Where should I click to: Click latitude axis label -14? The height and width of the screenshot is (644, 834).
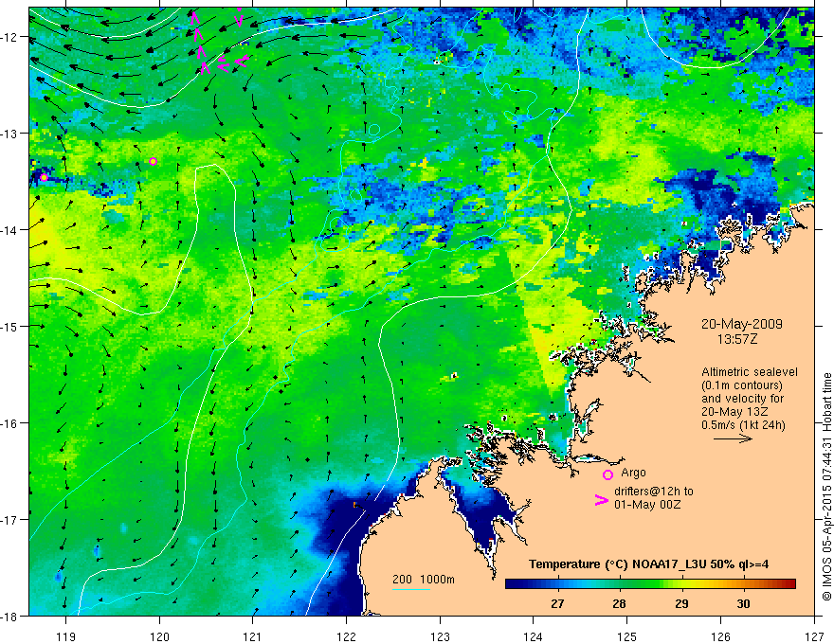pos(10,230)
